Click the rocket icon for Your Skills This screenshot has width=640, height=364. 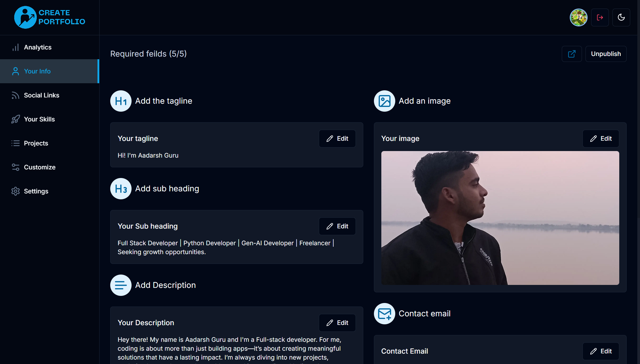click(15, 119)
